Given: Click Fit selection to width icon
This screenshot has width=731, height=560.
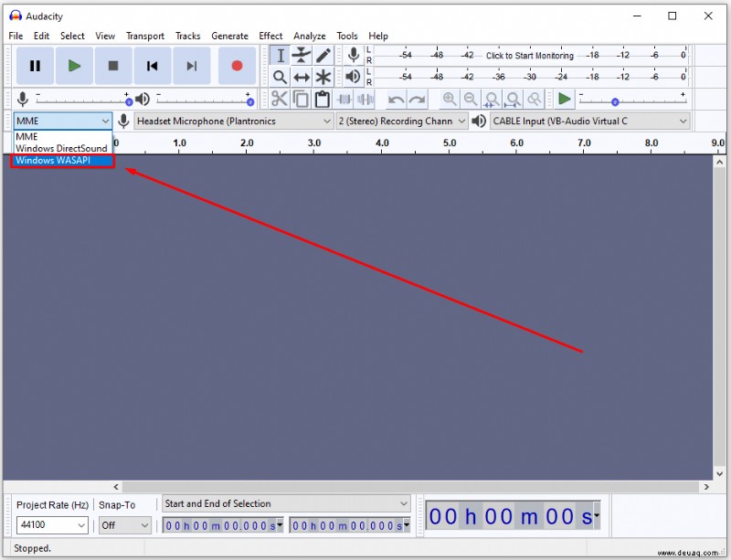Looking at the screenshot, I should click(x=492, y=99).
